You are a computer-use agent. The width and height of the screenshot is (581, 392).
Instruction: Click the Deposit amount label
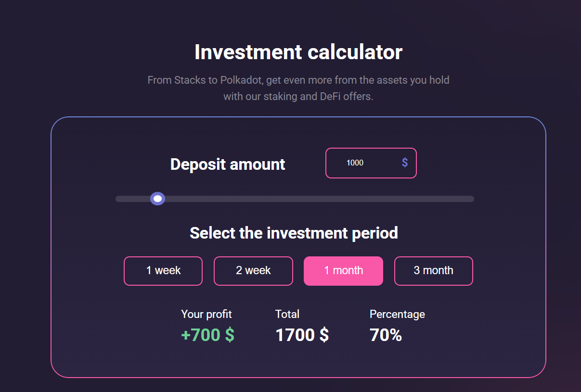[228, 164]
